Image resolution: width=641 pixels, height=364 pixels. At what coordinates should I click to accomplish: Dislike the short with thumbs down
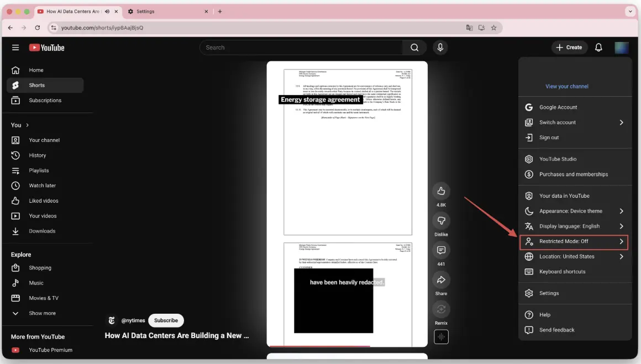tap(441, 220)
